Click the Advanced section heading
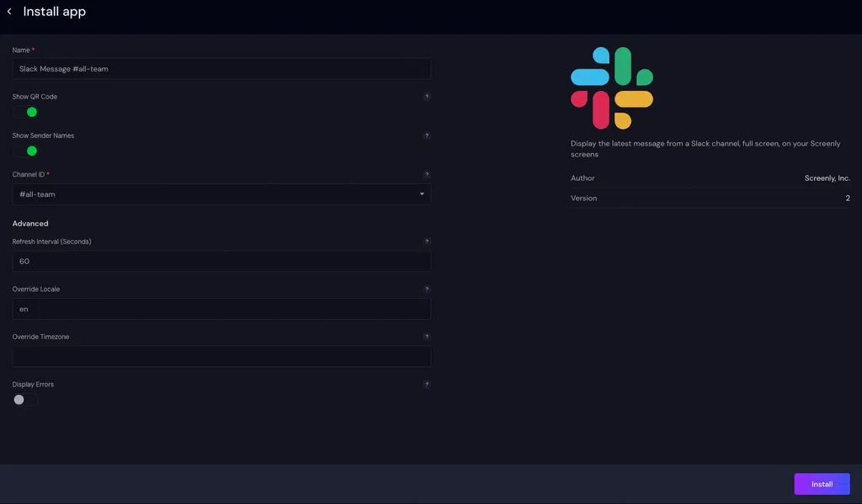 point(30,224)
